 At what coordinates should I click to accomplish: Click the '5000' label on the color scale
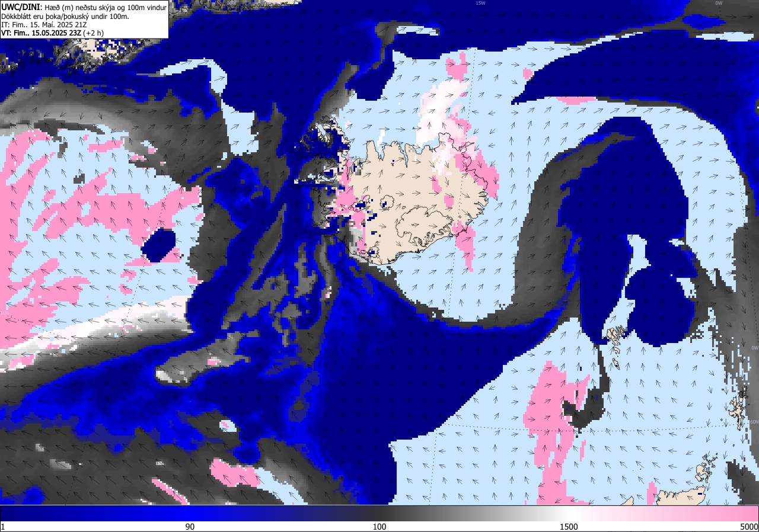click(x=749, y=527)
